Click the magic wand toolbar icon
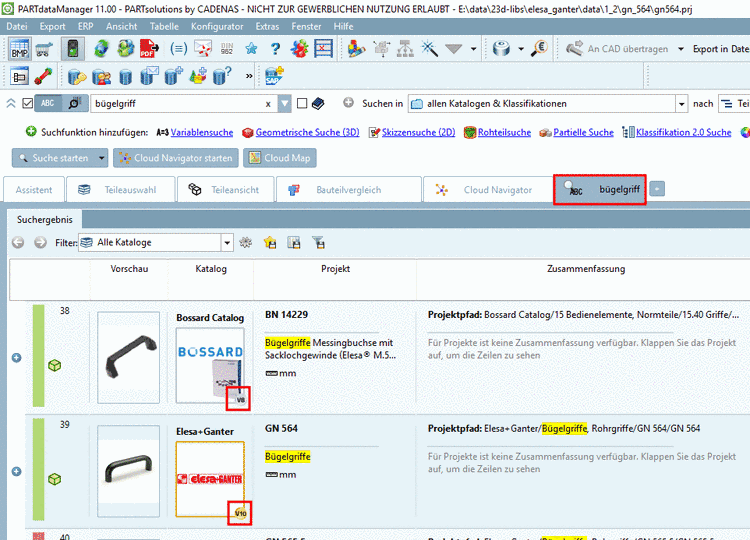 click(x=429, y=49)
